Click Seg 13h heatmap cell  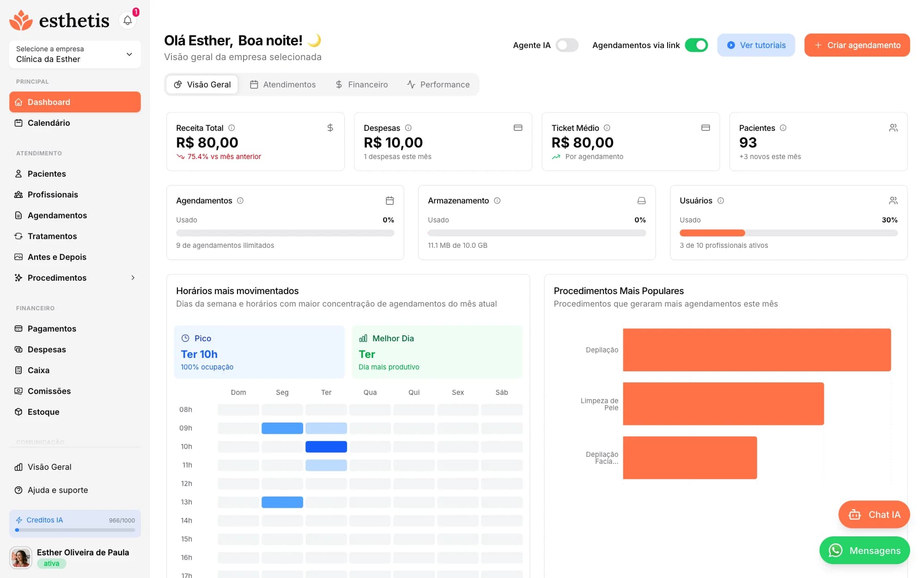tap(282, 502)
